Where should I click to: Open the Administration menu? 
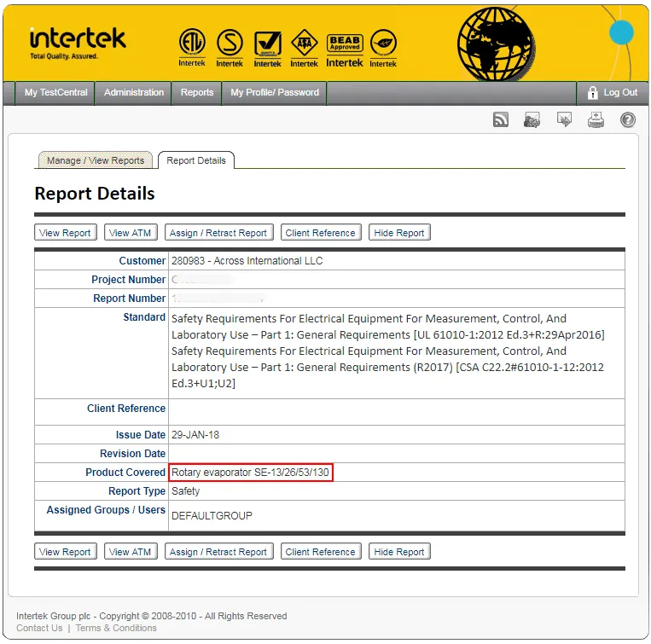pos(134,92)
